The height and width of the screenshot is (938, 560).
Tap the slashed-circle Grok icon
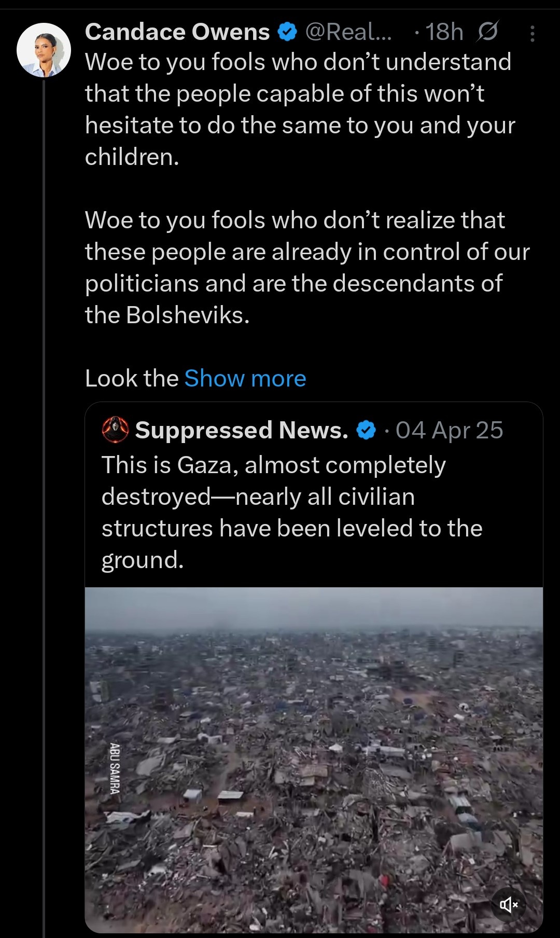click(x=487, y=32)
